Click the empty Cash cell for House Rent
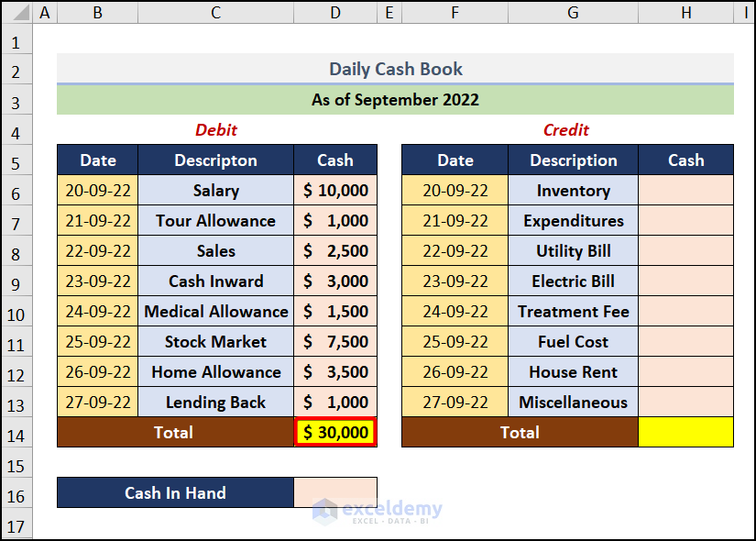The height and width of the screenshot is (541, 756). pyautogui.click(x=686, y=372)
